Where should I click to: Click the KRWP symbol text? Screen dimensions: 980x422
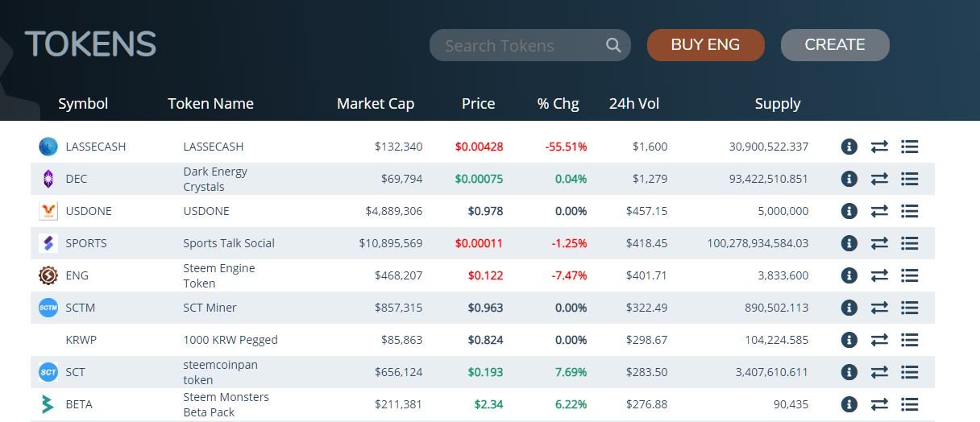coord(81,340)
